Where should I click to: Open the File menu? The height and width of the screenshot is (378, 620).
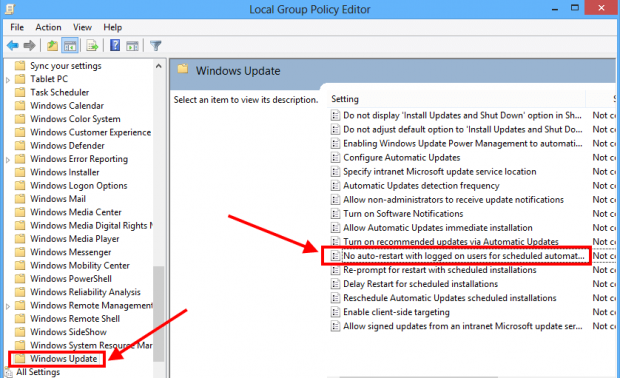click(x=17, y=27)
